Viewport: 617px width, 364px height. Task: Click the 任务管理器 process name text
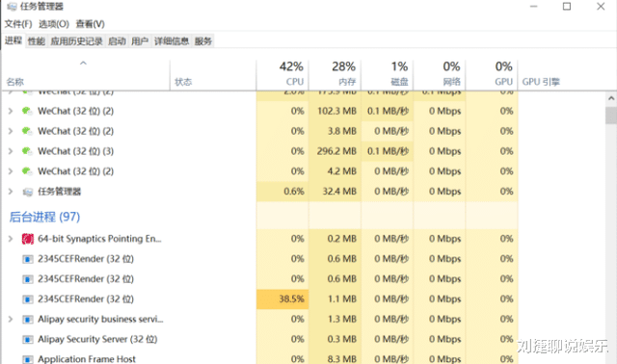(x=59, y=192)
